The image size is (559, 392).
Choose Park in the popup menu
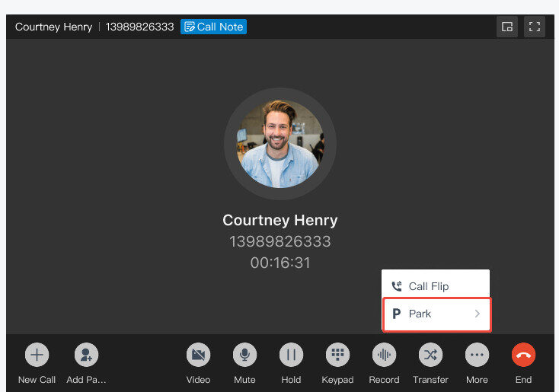coord(436,314)
